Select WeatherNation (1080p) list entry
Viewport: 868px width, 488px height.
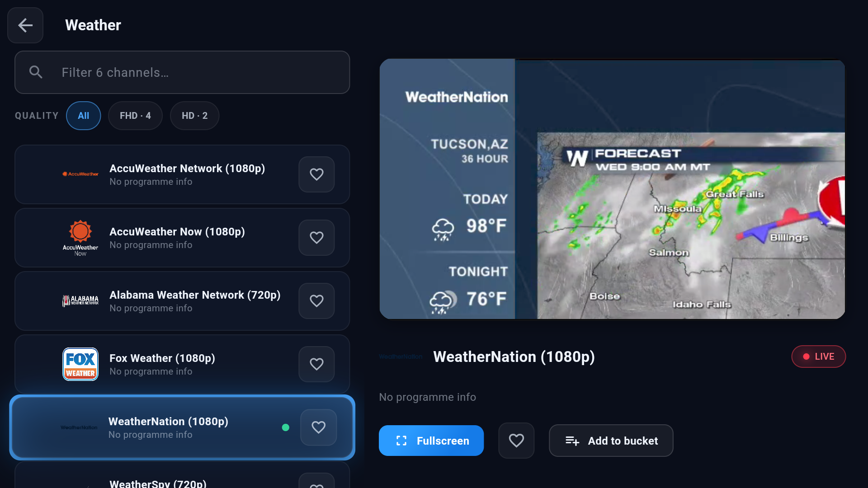(x=182, y=427)
